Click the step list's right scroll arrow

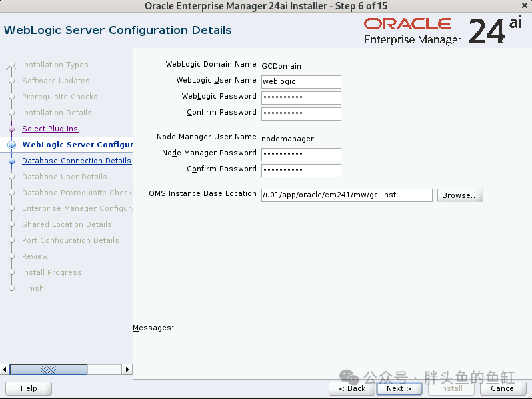point(127,369)
